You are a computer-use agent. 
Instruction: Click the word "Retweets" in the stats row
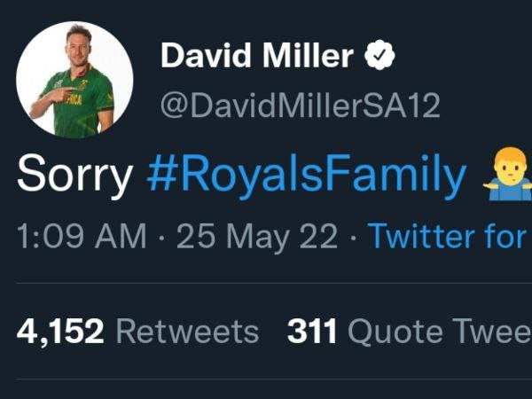point(187,332)
